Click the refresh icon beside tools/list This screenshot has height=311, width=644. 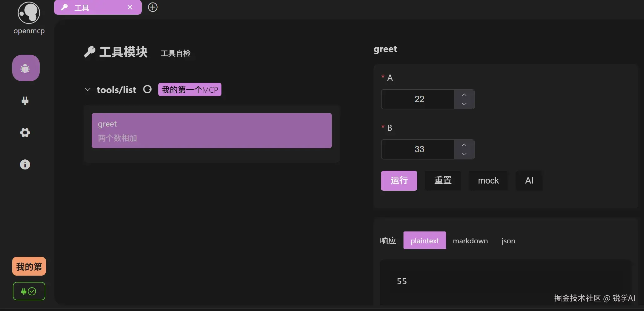[147, 90]
